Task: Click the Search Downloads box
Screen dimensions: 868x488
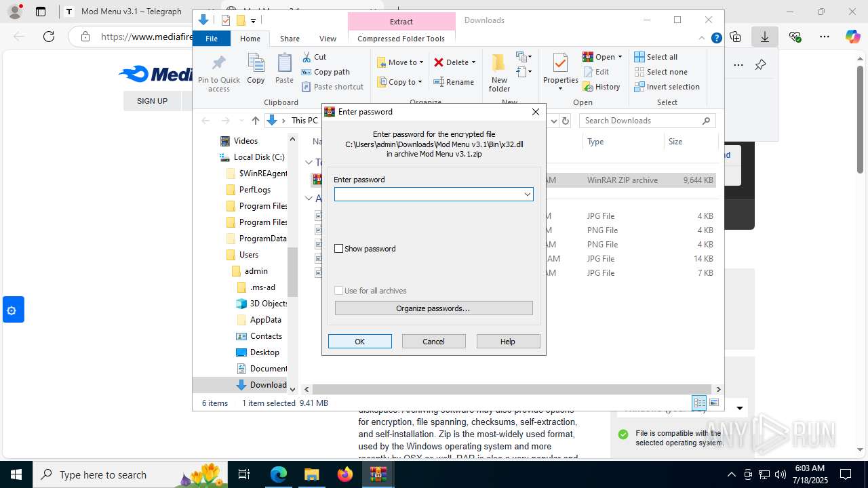Action: pos(647,121)
